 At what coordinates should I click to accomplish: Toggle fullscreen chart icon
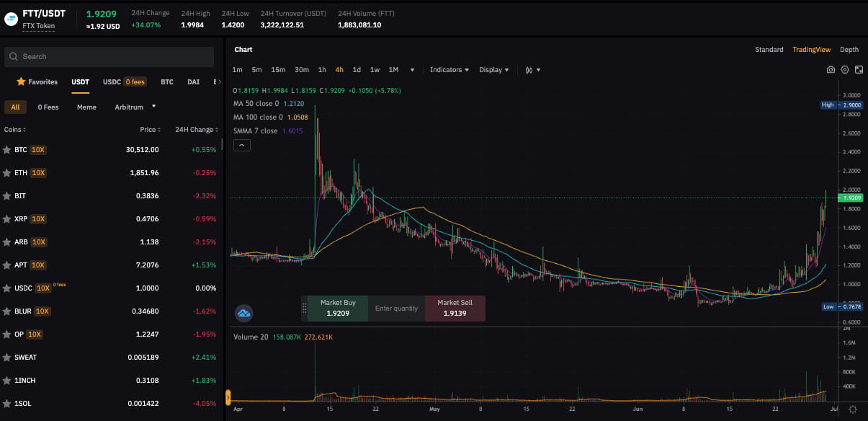pyautogui.click(x=859, y=70)
